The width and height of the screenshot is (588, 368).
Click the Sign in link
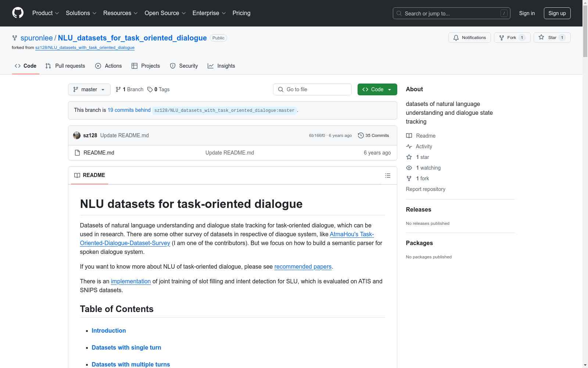pyautogui.click(x=527, y=13)
